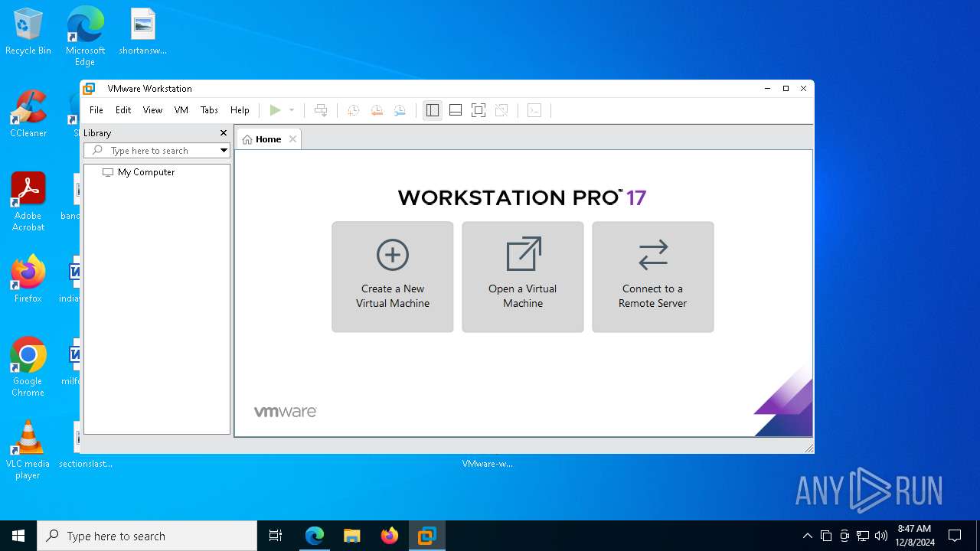
Task: Click Open a Virtual Machine
Action: (523, 277)
